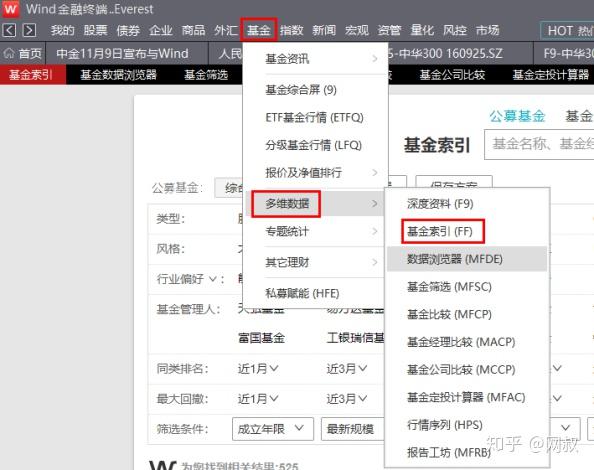The height and width of the screenshot is (470, 594).
Task: Switch to the 中华300 160925.SZ tab
Action: (461, 54)
